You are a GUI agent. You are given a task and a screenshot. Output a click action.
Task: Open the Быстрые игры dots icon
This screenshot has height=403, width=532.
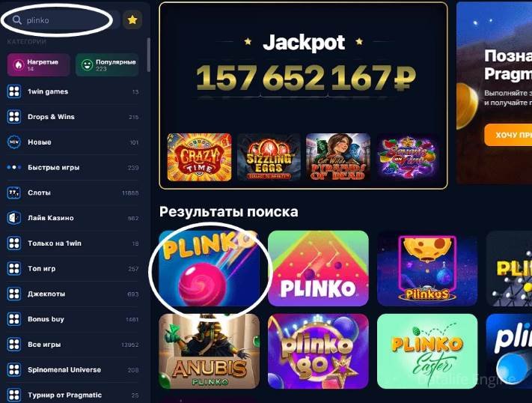14,167
